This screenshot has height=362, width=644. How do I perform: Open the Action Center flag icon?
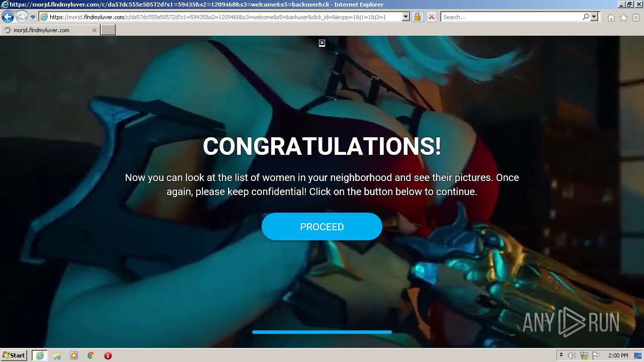596,355
